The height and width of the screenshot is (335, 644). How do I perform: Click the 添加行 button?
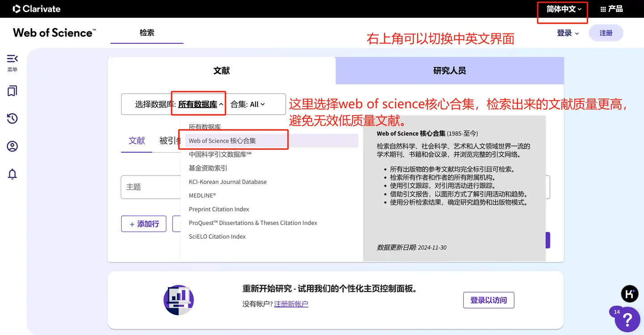[x=144, y=224]
